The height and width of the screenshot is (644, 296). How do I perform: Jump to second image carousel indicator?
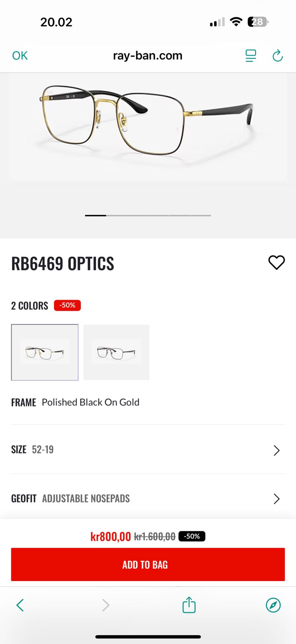coord(117,215)
